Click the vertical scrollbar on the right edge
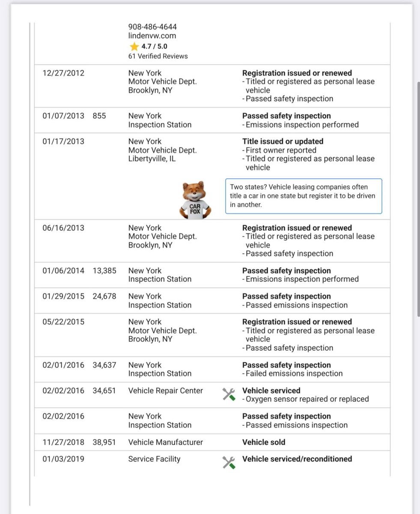The height and width of the screenshot is (514, 420). [x=418, y=199]
